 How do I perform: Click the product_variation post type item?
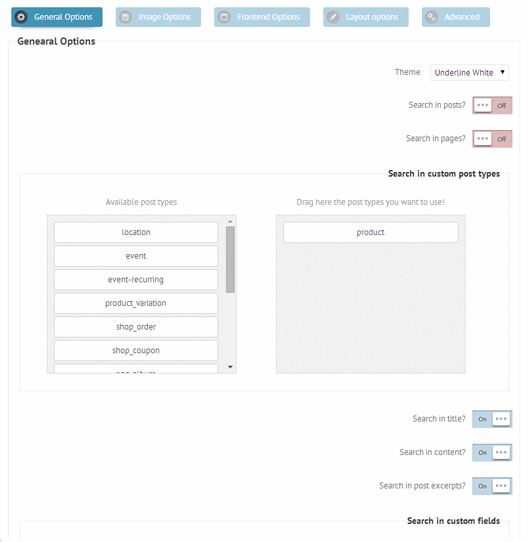point(136,303)
